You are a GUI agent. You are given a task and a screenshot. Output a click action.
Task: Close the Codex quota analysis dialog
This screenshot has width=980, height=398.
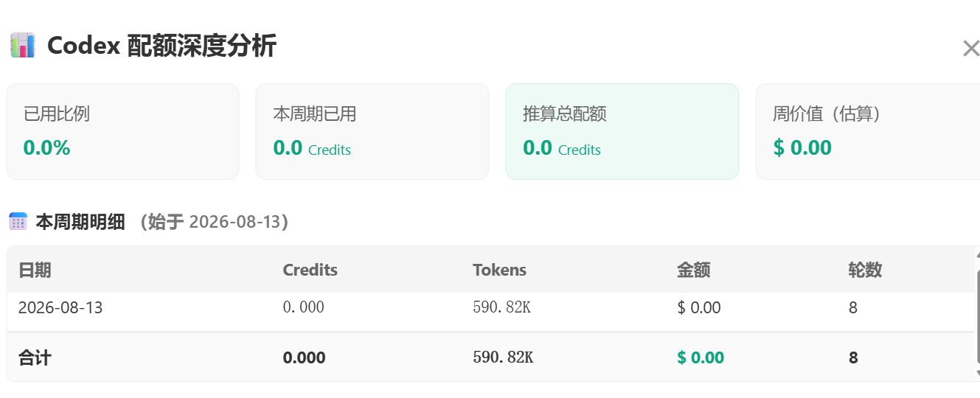[970, 49]
